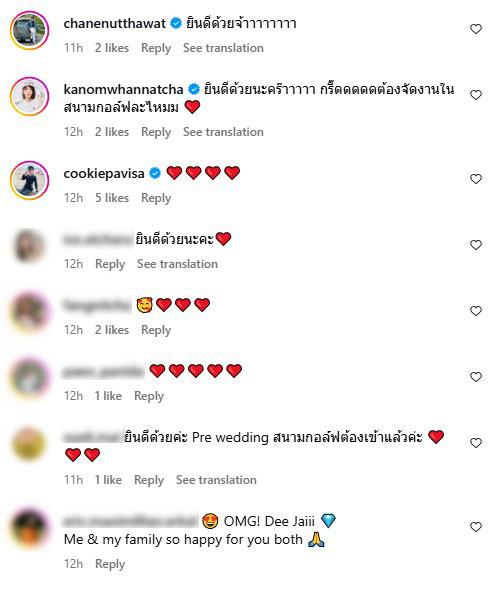
Task: Reply to cookiepavisa's hearts comment
Action: (156, 198)
